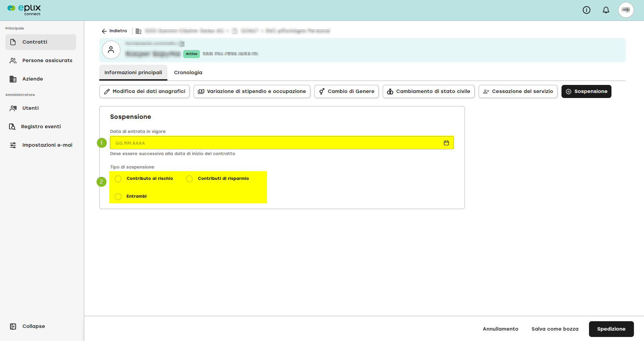Click the Registro eventi icon

click(12, 127)
